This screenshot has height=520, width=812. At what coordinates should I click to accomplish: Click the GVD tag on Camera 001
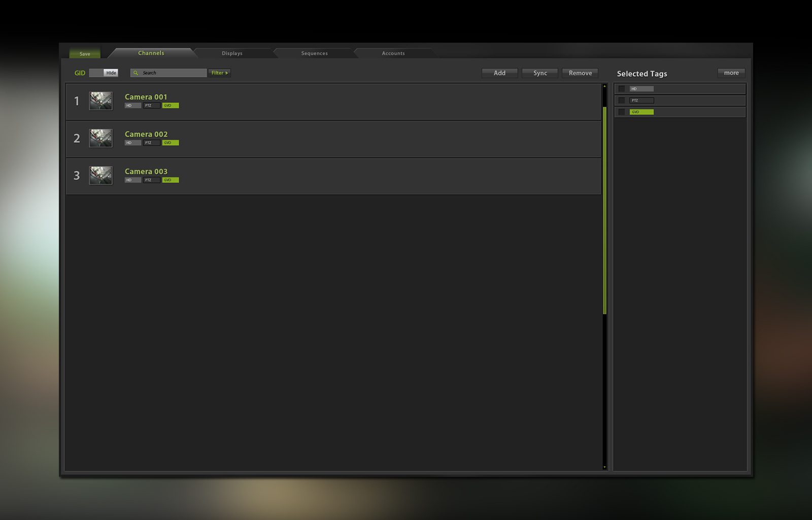[171, 106]
